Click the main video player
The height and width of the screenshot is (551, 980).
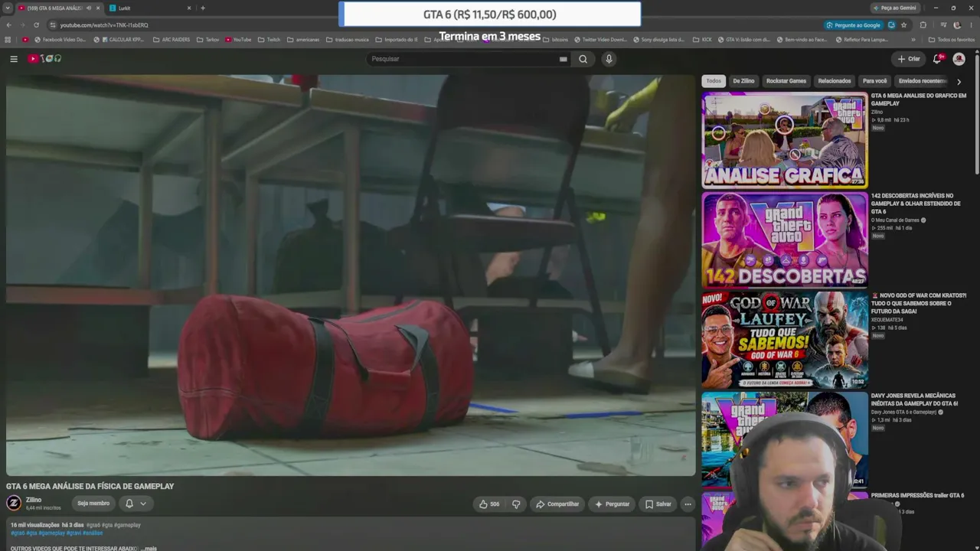[x=351, y=275]
